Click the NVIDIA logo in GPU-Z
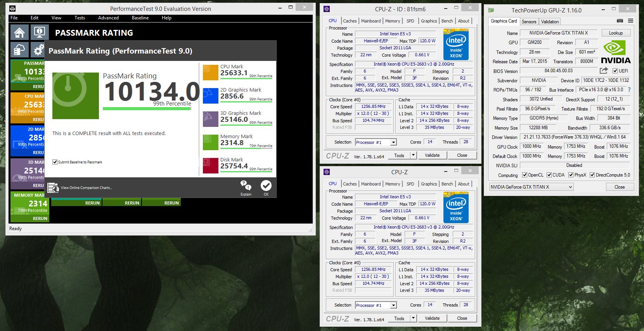This screenshot has height=331, width=644. tap(616, 52)
